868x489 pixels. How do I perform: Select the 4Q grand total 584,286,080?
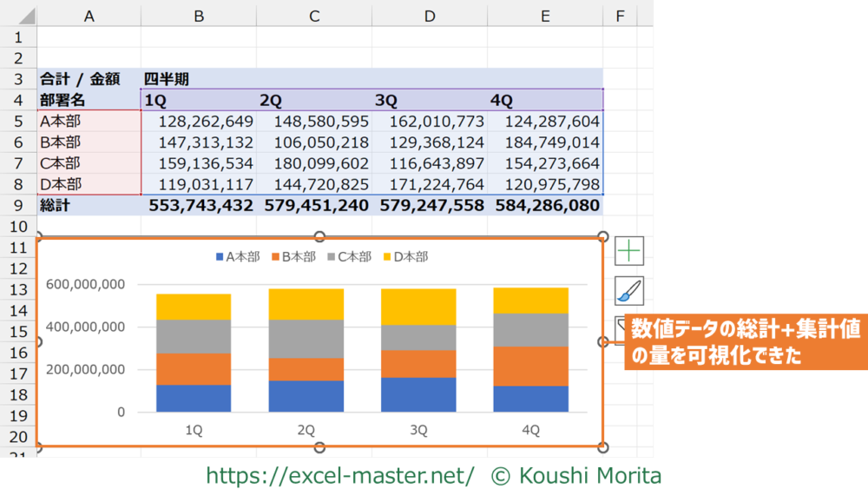[546, 206]
